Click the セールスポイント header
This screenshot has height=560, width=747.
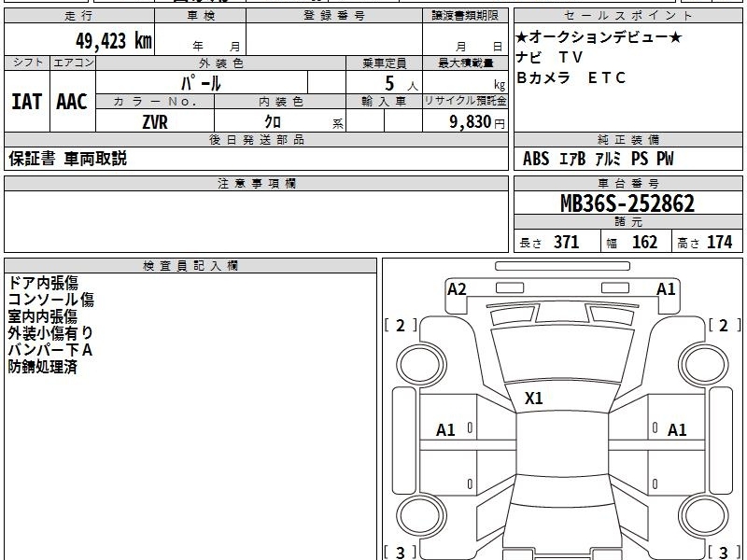coord(627,16)
